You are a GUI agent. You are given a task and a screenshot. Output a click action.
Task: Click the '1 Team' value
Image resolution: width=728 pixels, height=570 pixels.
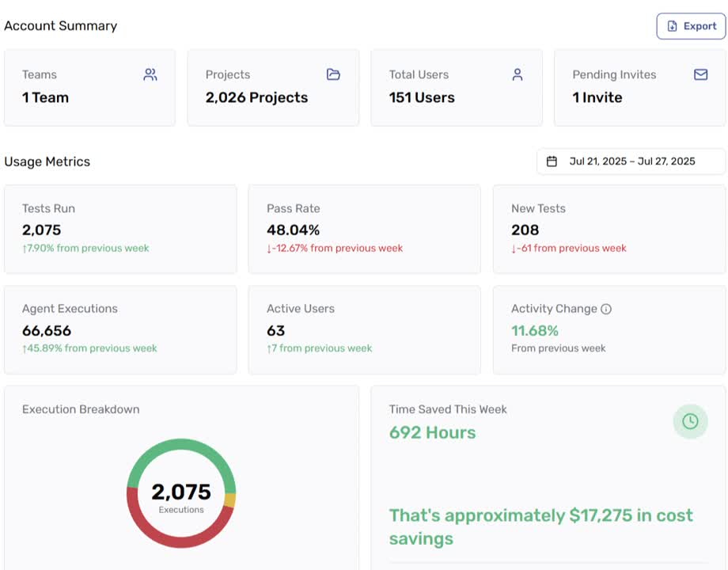pos(46,97)
